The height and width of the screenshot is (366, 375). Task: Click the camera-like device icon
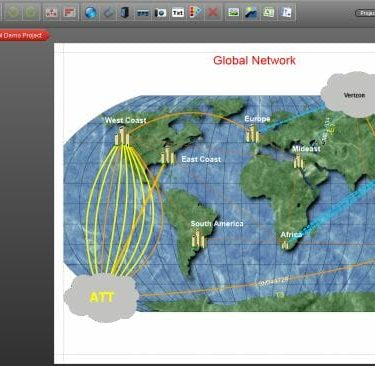tap(160, 13)
